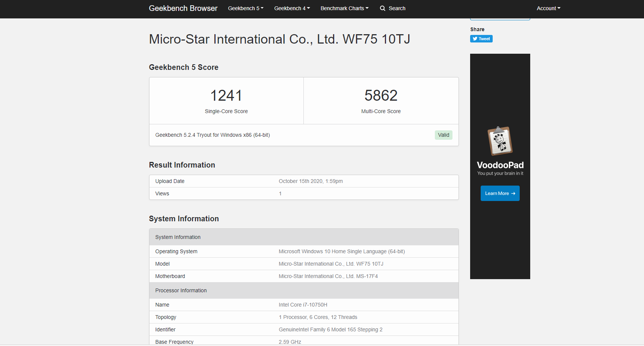Click the Tweet share button
The width and height of the screenshot is (644, 346).
pos(481,39)
